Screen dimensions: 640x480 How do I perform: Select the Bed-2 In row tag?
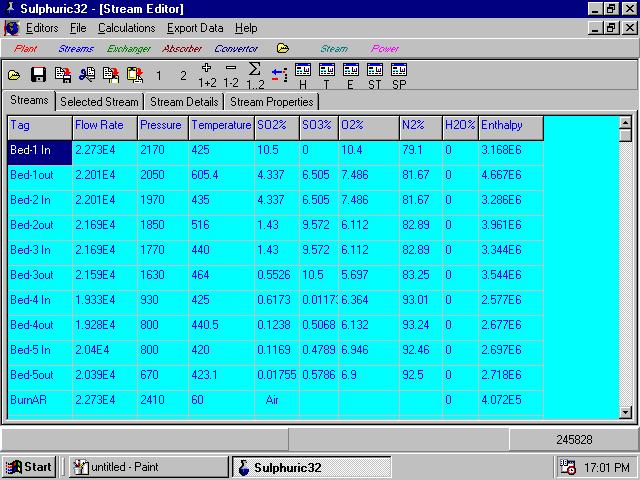pyautogui.click(x=40, y=202)
